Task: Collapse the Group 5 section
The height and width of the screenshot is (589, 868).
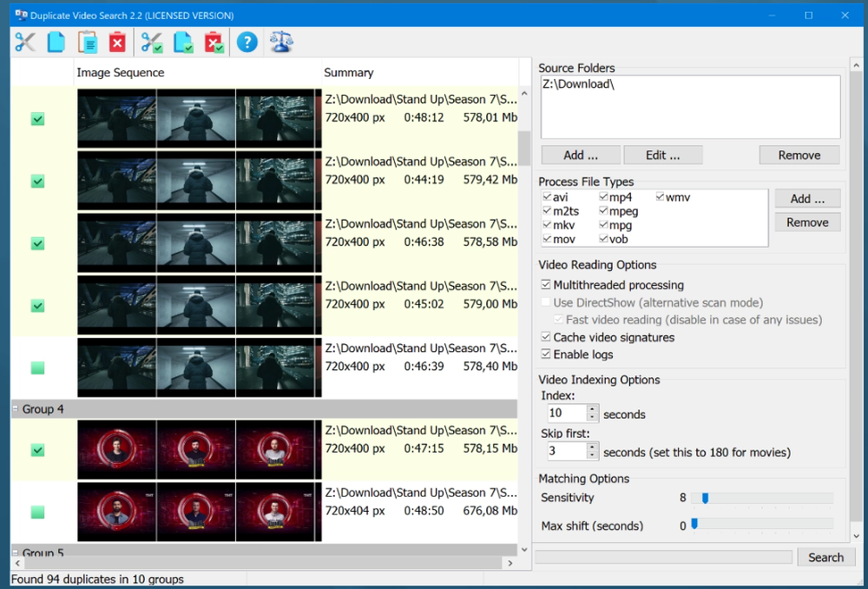Action: click(15, 553)
